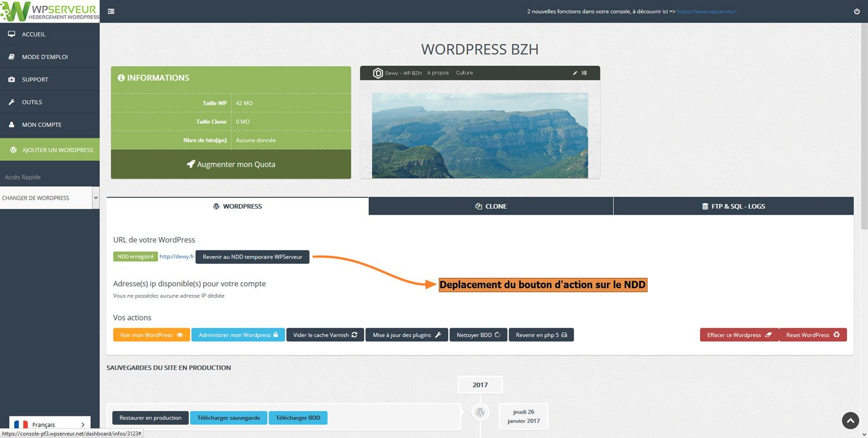
Task: Click the Dewy hexagon logo in preview
Action: point(378,73)
